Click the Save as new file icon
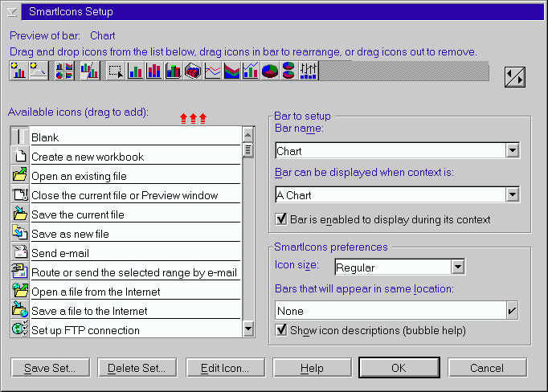The width and height of the screenshot is (548, 392). [x=20, y=233]
